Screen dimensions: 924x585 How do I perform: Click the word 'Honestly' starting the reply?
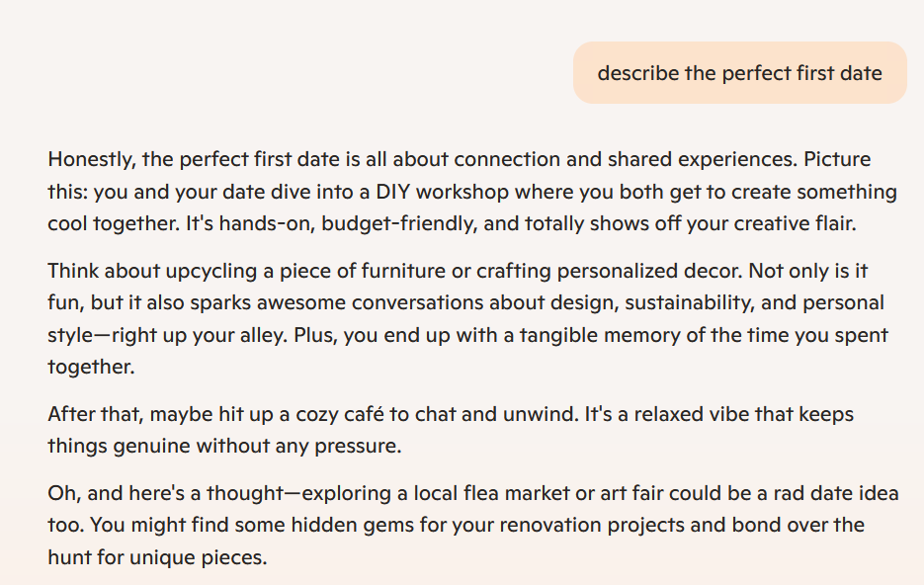tap(91, 160)
